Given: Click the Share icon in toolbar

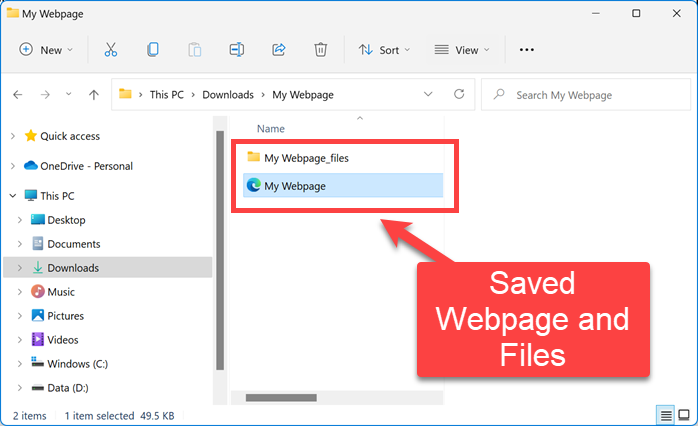Looking at the screenshot, I should coord(278,49).
